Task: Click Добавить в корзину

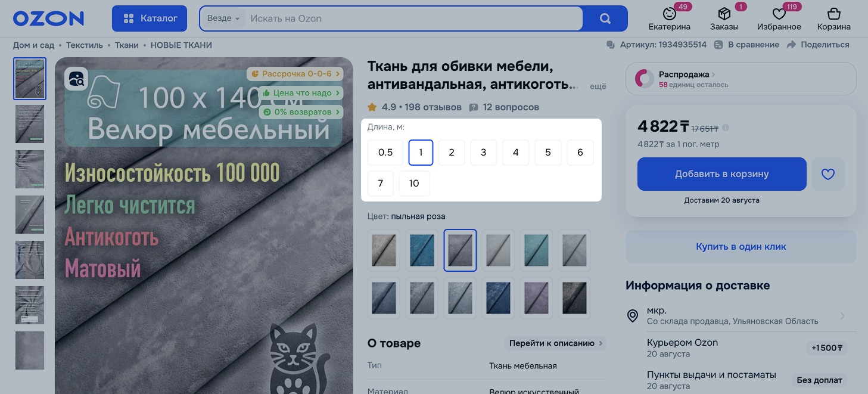Action: 722,174
